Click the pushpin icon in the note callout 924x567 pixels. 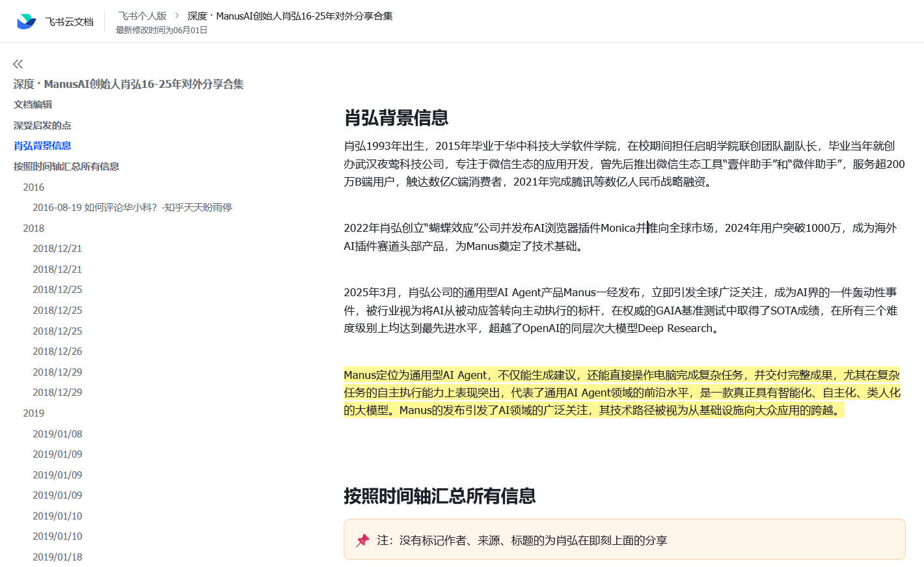362,540
